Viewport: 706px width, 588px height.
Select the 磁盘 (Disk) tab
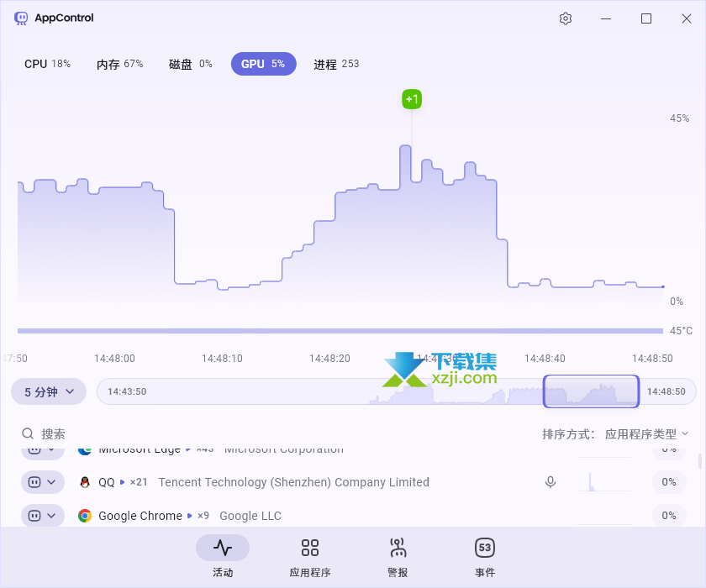pos(190,63)
